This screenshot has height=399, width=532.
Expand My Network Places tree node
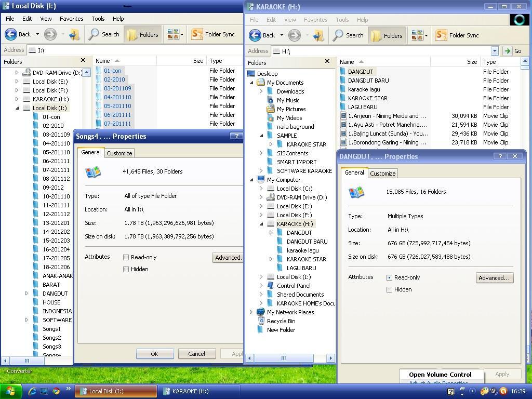pyautogui.click(x=251, y=312)
